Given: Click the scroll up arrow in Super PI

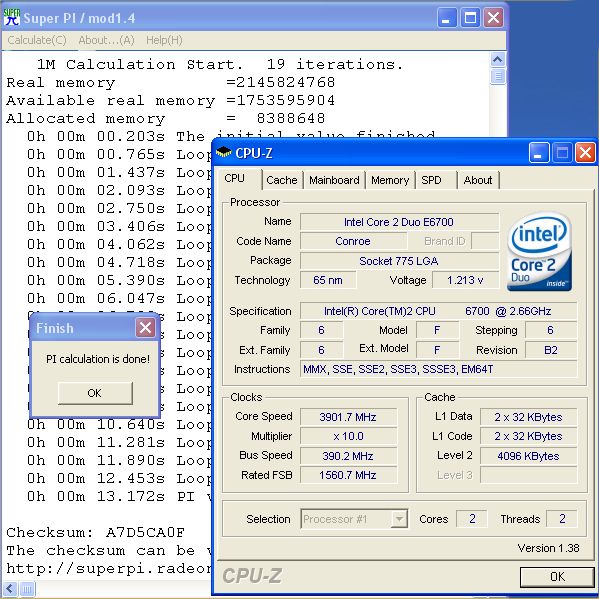Looking at the screenshot, I should click(498, 60).
